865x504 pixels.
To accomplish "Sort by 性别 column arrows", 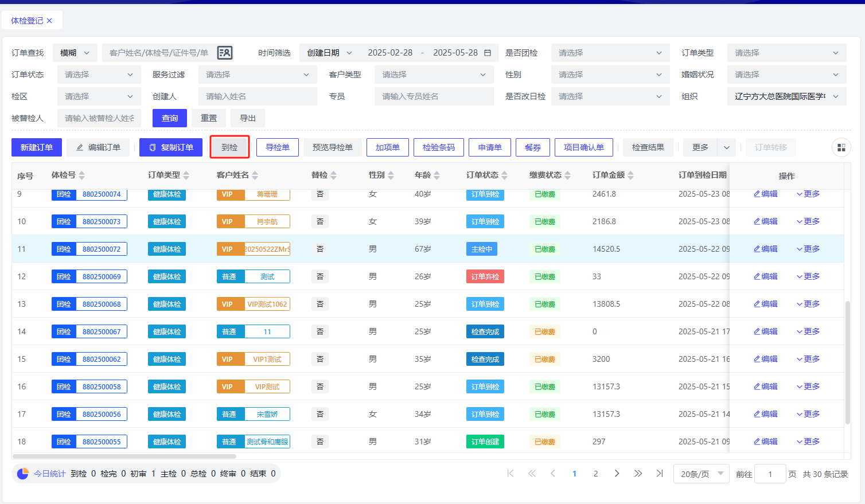I will click(x=391, y=175).
